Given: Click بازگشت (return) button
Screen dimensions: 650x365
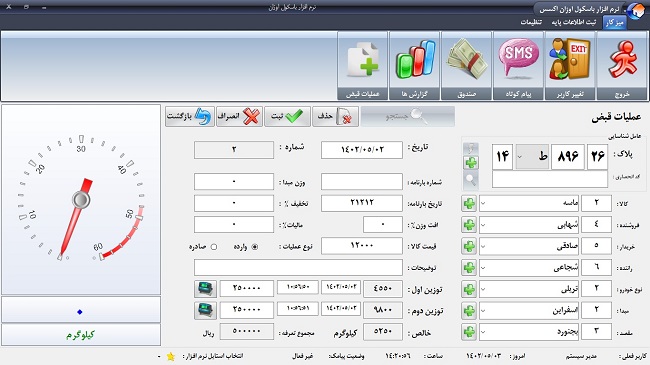Looking at the screenshot, I should 190,117.
